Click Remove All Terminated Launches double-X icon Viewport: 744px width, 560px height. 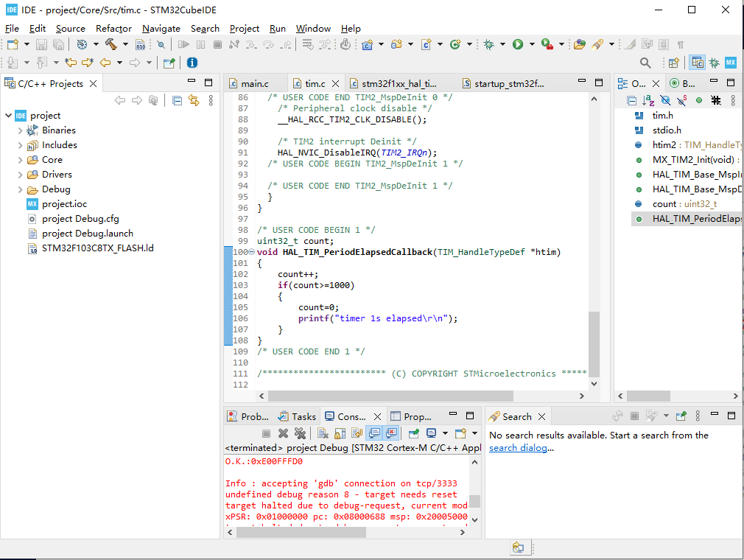(299, 433)
